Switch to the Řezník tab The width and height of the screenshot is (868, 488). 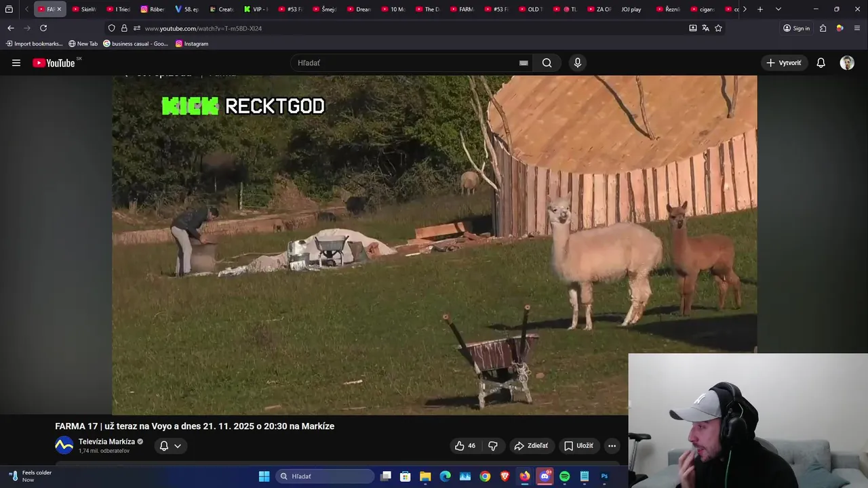[668, 9]
